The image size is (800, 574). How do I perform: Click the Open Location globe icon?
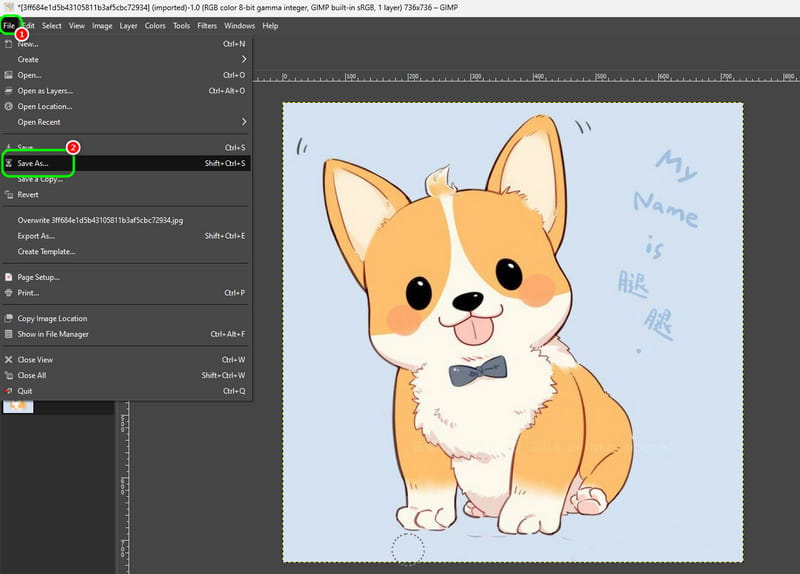click(9, 107)
